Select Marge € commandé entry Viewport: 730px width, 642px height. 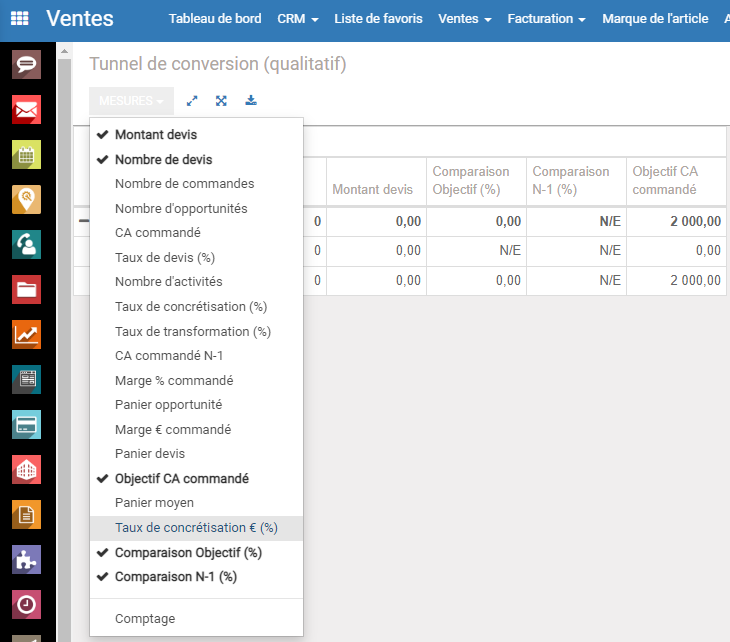point(196,429)
